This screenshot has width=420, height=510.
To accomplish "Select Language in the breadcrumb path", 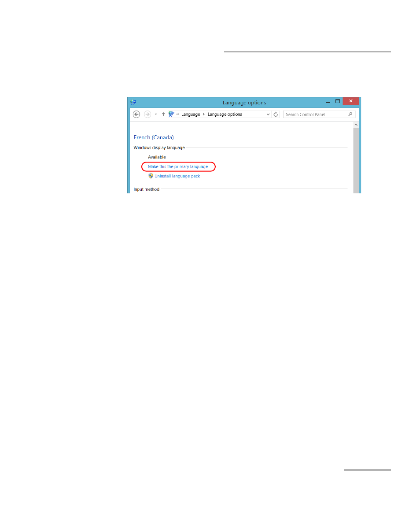I will 191,115.
